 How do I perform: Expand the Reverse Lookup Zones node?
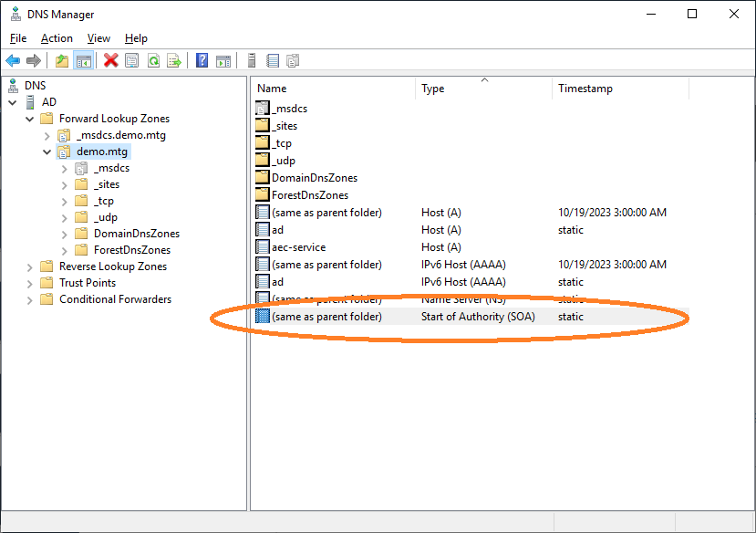tap(29, 266)
